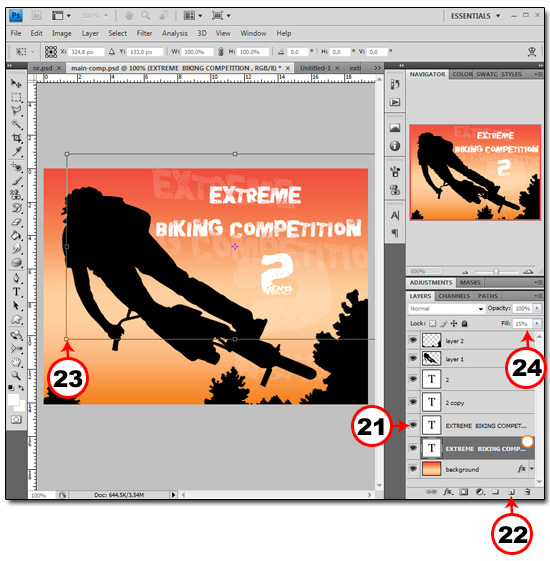Collapse background layer effects arrow
Screen dimensions: 550x561
(x=532, y=468)
